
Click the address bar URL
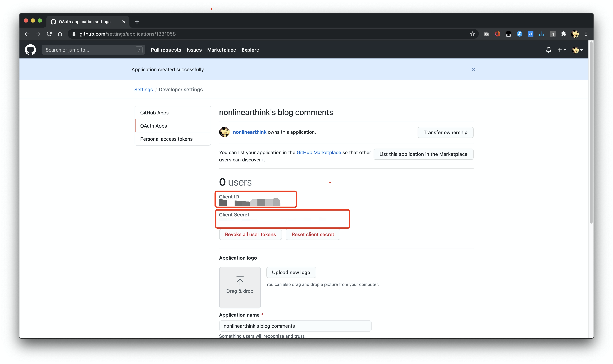coord(128,34)
